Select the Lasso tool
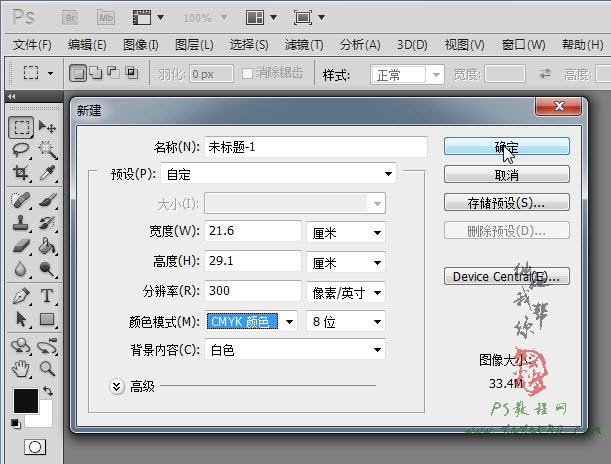611x464 pixels. pyautogui.click(x=21, y=150)
